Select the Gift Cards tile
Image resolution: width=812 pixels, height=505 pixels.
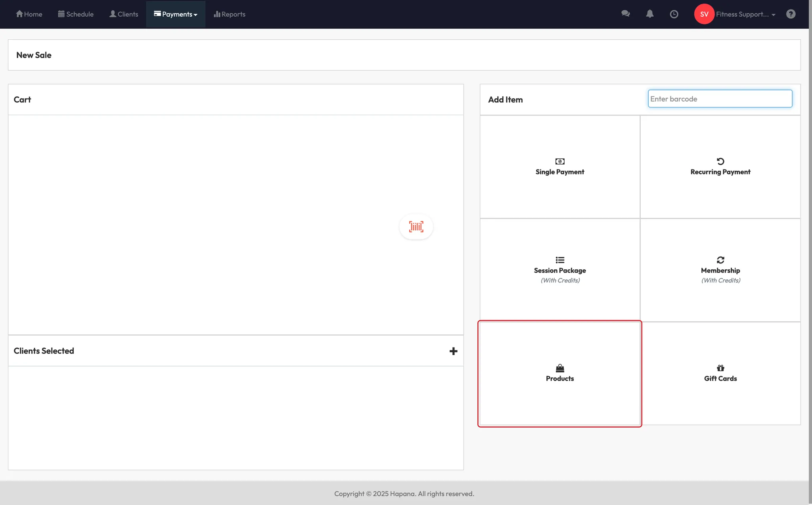click(x=720, y=373)
